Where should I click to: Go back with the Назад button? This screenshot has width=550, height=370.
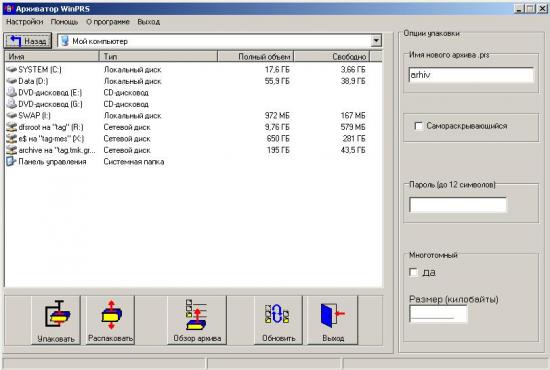pos(28,41)
